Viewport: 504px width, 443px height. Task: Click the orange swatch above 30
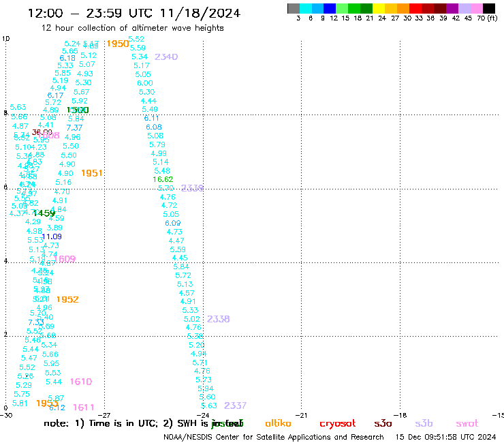tap(403, 8)
